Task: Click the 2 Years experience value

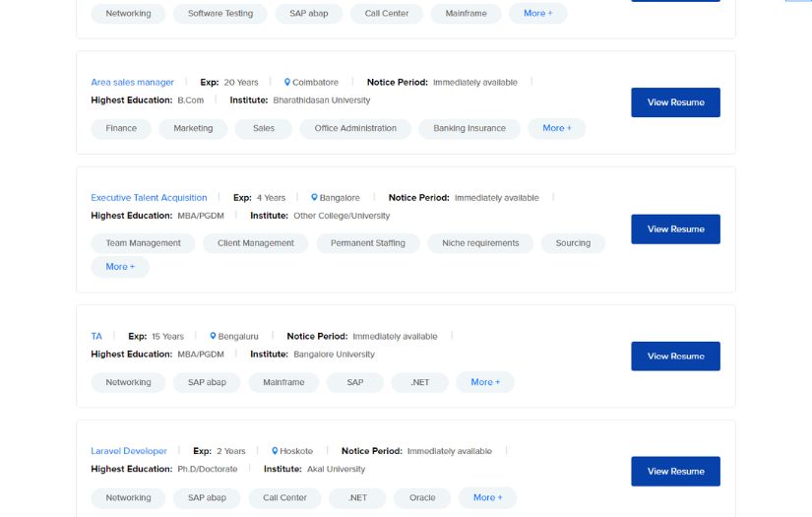Action: [231, 451]
